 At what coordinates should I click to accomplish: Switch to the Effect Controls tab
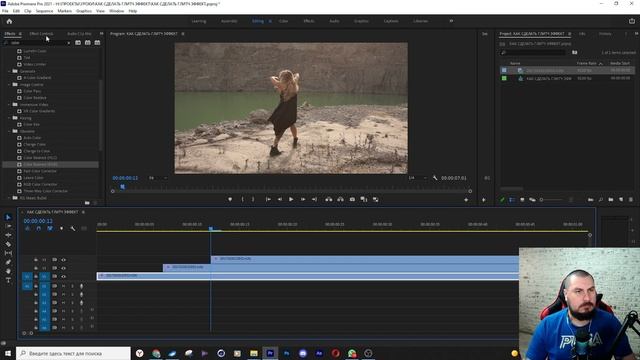(x=41, y=34)
